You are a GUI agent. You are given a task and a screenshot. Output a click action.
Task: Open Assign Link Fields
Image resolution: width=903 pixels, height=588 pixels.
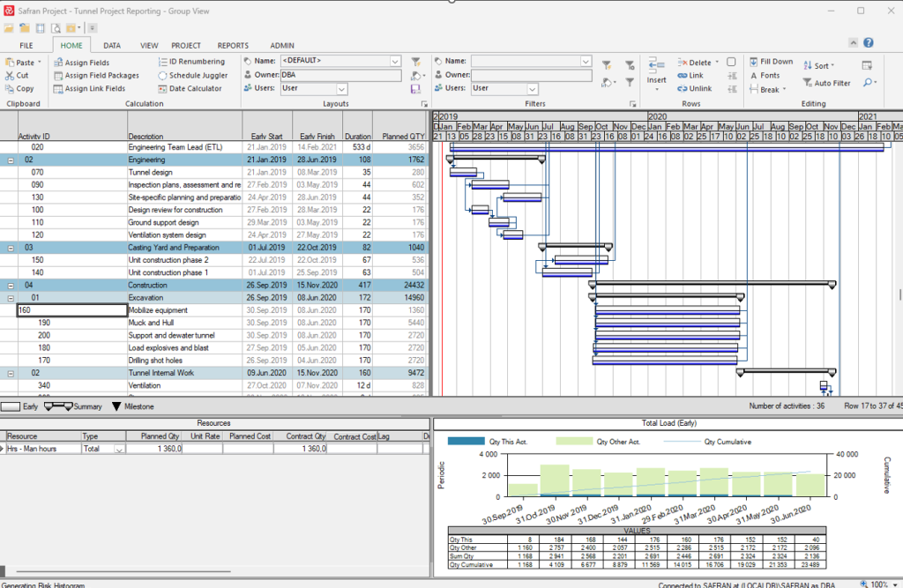point(89,89)
